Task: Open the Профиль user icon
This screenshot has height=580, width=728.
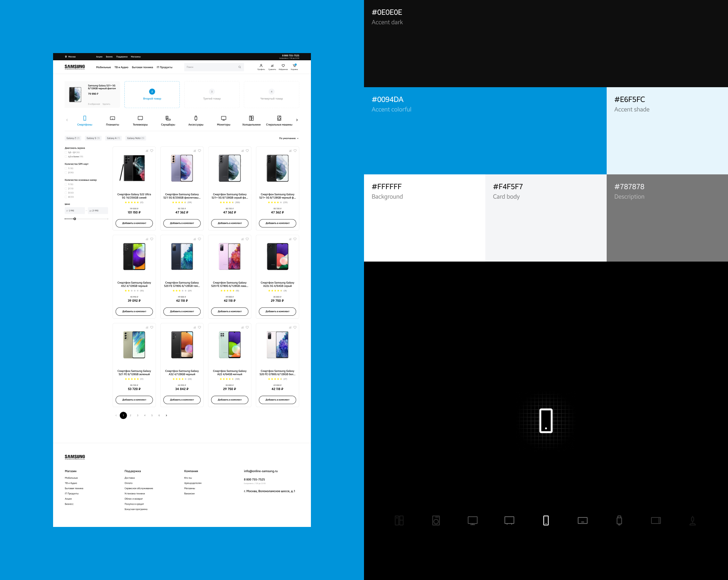Action: coord(261,66)
